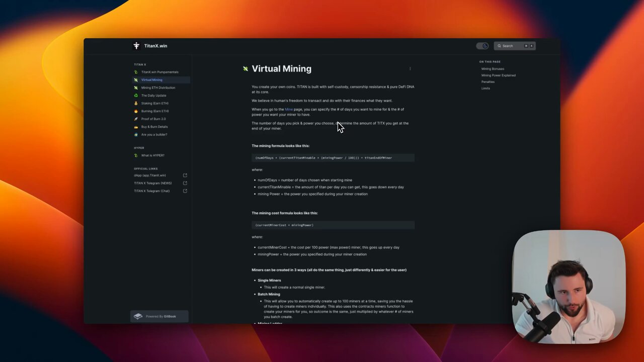Click the fire icon for Burning
Viewport: 644px width, 362px height.
pos(136,111)
